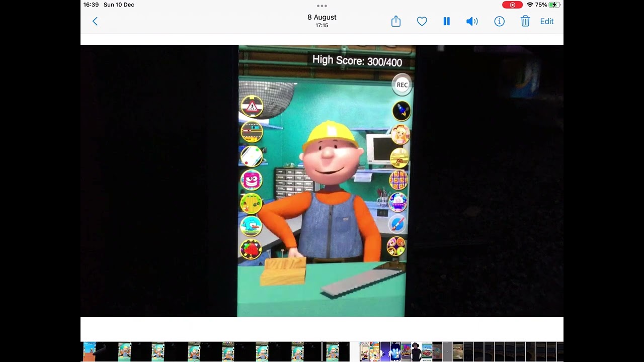Mute the video sound

click(x=472, y=21)
